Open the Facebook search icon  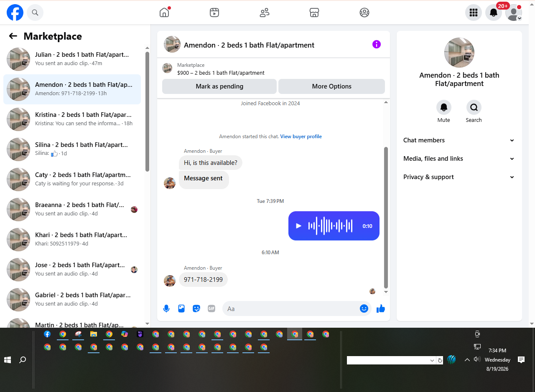tap(35, 13)
